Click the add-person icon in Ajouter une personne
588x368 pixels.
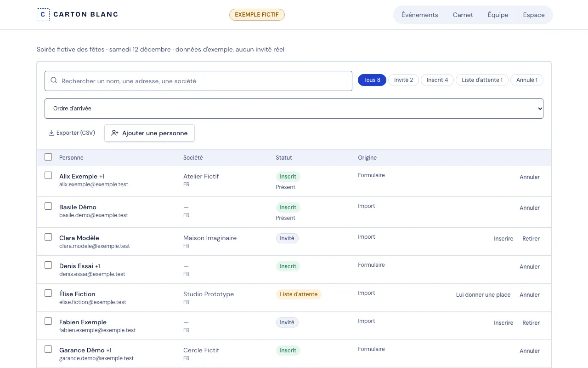pos(115,133)
